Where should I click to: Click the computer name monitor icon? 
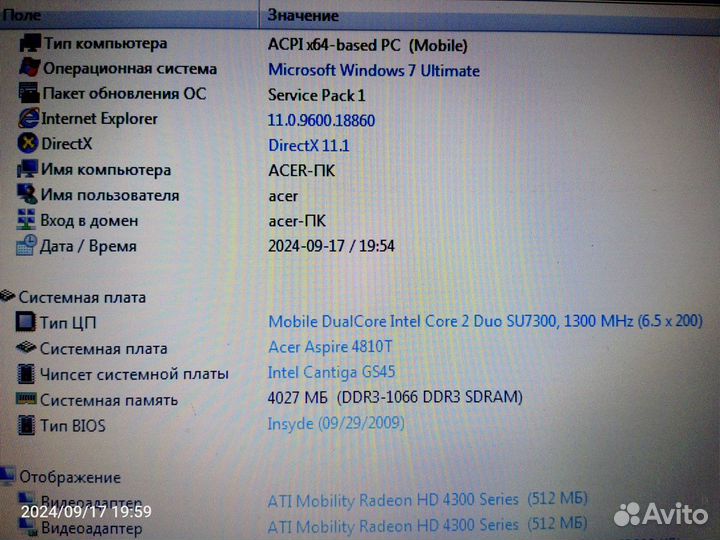(x=28, y=169)
